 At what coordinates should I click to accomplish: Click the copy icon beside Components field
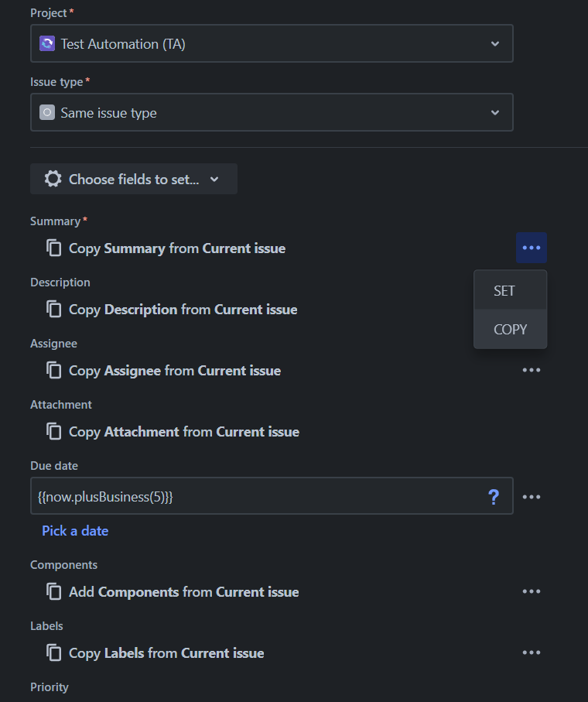coord(54,592)
